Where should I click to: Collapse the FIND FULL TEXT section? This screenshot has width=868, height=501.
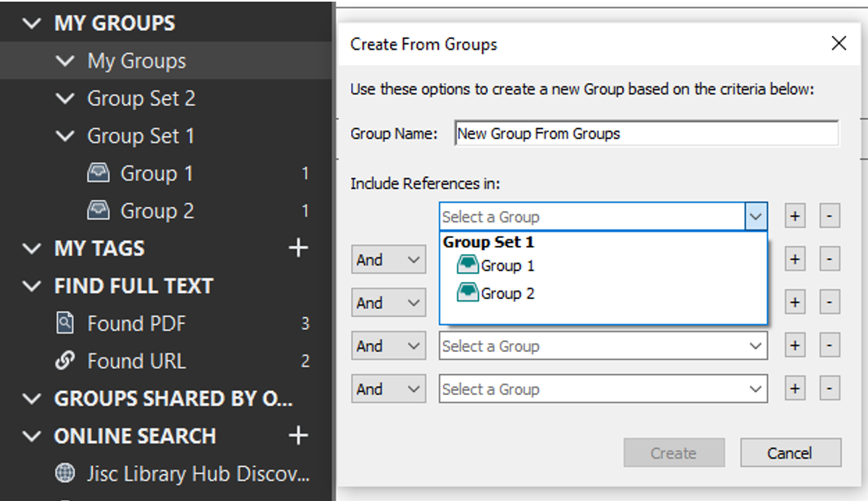32,286
